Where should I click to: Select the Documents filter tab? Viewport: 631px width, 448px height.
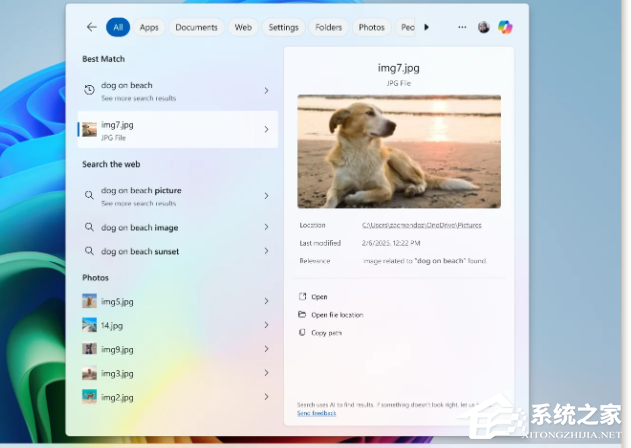[196, 27]
